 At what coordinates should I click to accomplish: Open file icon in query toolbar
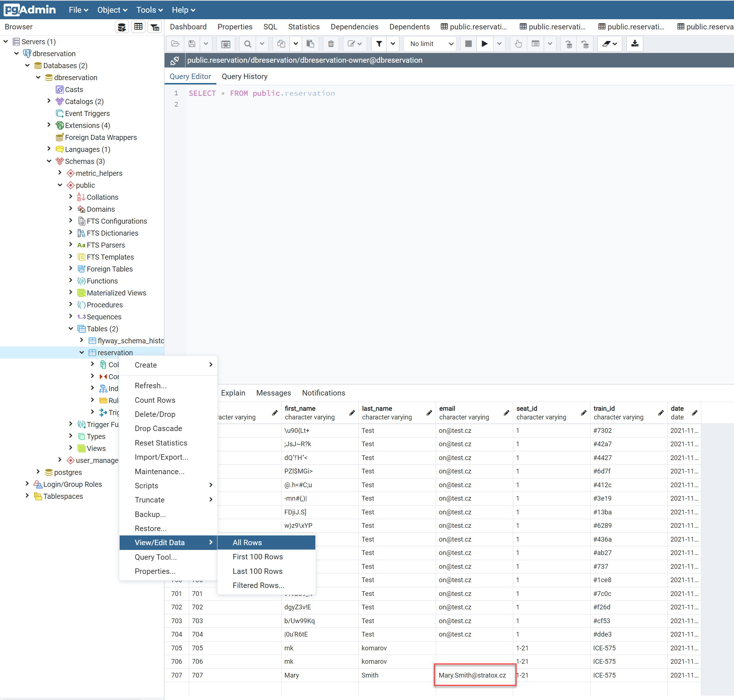point(175,44)
